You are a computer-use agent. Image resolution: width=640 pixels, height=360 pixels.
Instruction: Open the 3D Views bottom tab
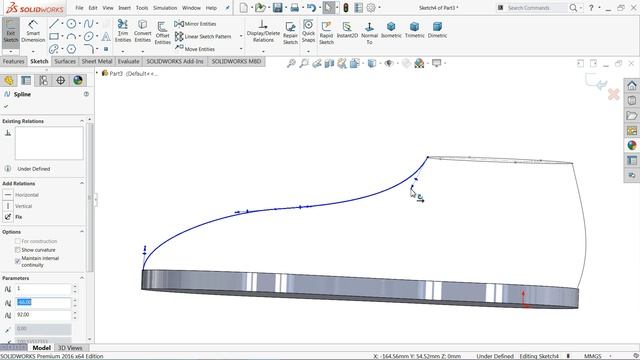tap(70, 348)
